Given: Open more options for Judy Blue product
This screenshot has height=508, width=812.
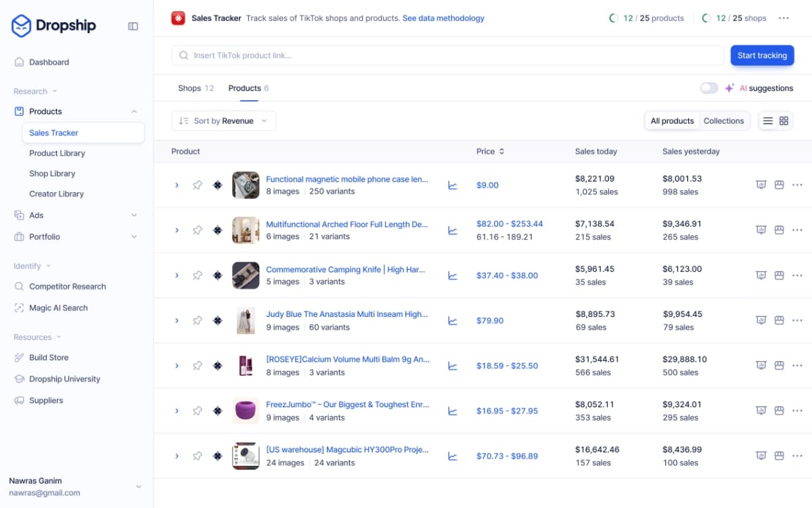Looking at the screenshot, I should [x=797, y=320].
